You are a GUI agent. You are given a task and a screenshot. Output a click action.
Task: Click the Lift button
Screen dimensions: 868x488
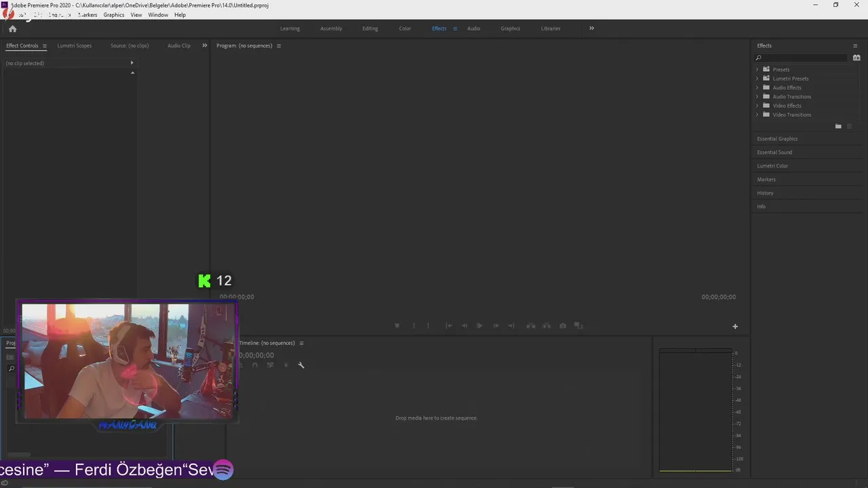click(531, 326)
